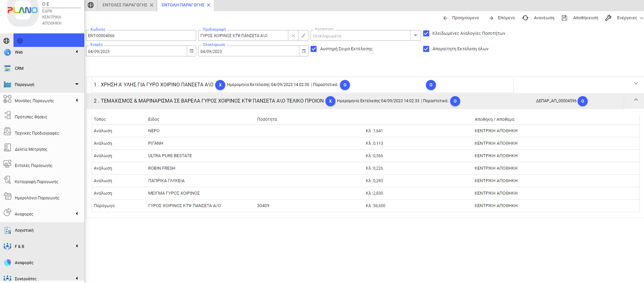Click the Επόμενο right arrow icon
The height and width of the screenshot is (283, 644).
(491, 18)
